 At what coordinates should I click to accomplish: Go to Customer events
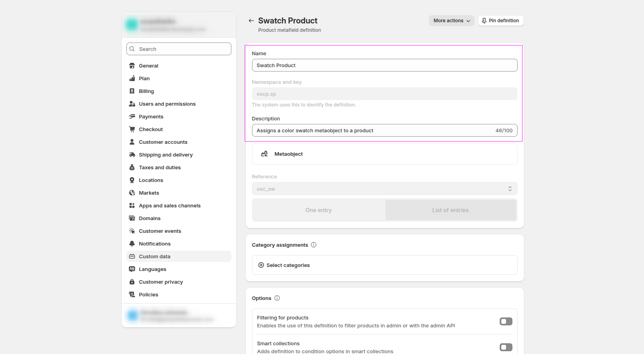(x=179, y=231)
